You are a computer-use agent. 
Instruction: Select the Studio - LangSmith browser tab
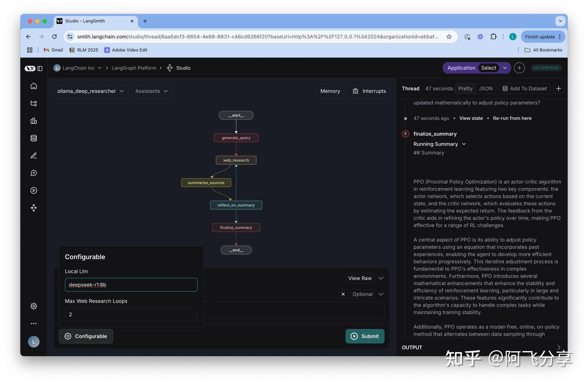tap(95, 21)
